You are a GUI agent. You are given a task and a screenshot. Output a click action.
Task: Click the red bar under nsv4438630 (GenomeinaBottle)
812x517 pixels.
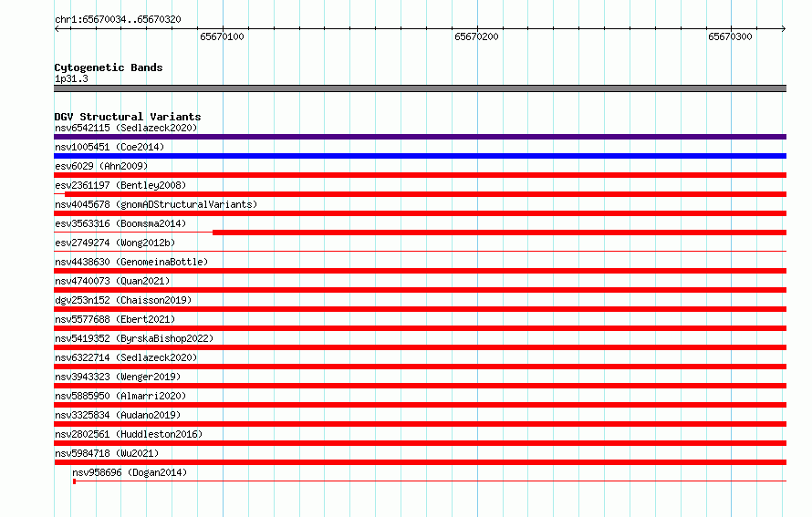tap(420, 271)
